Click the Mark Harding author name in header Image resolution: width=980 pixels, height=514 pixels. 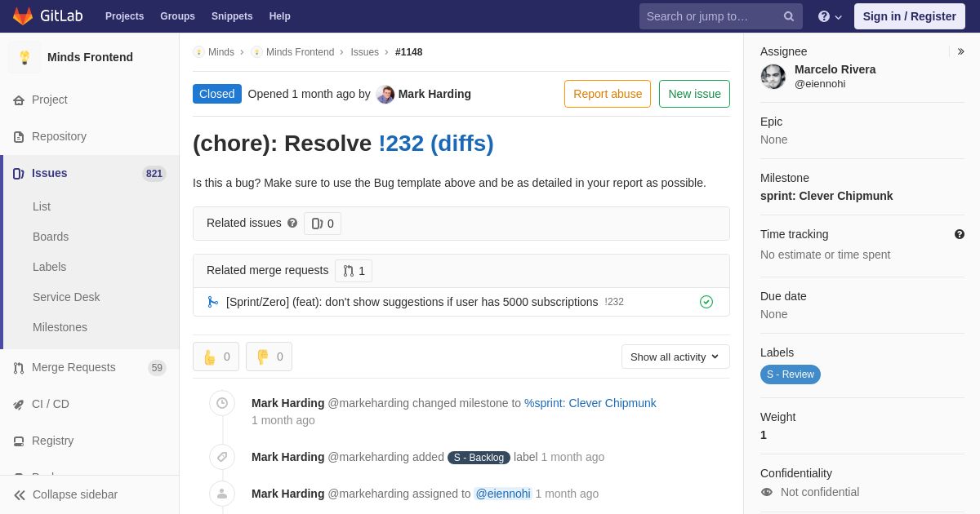pyautogui.click(x=434, y=94)
